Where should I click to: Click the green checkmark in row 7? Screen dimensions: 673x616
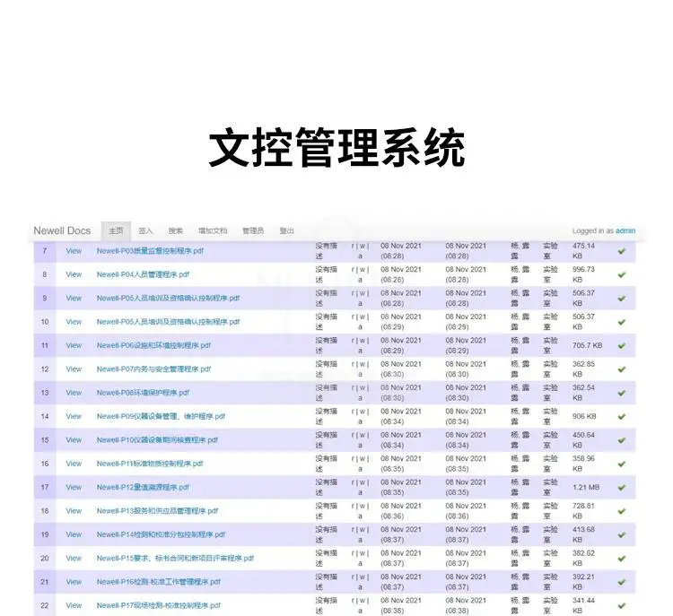point(622,251)
